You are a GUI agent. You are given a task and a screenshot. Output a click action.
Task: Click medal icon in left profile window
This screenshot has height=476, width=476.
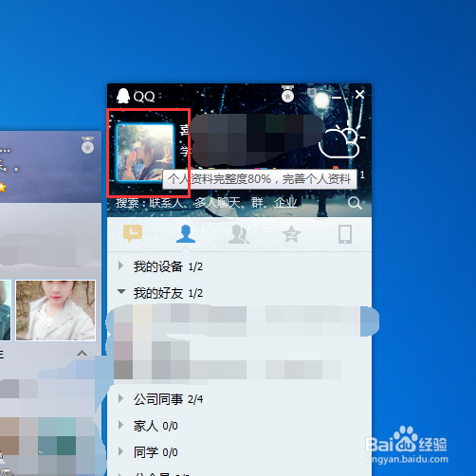[x=87, y=145]
